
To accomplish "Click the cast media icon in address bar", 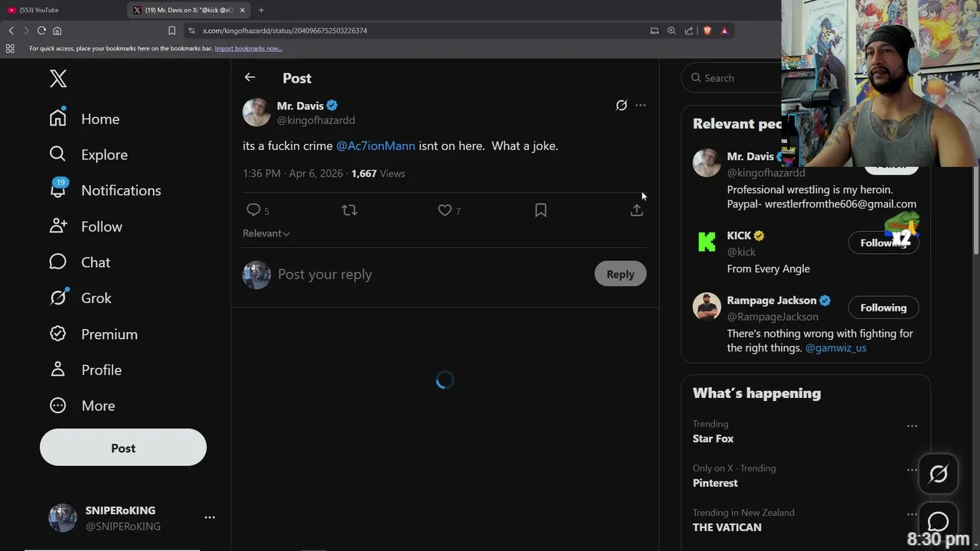I will coord(654,31).
